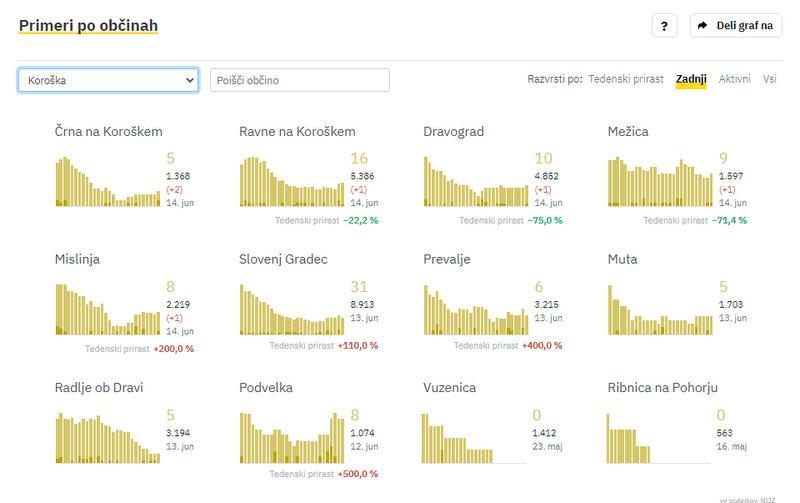Click the Radlje ob Dravi heading

[98, 388]
